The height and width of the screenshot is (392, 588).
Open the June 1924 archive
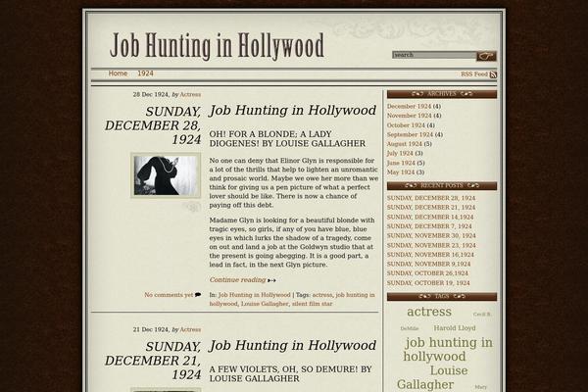(401, 163)
